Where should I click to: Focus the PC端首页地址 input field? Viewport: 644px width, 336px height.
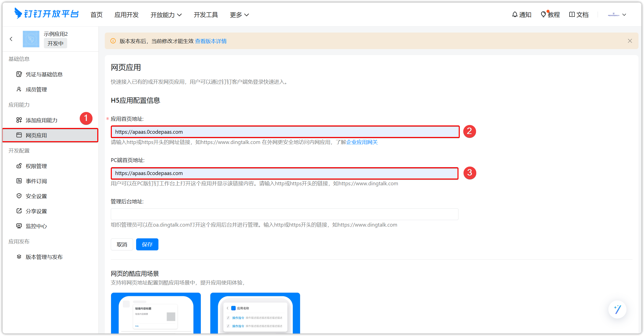coord(285,173)
